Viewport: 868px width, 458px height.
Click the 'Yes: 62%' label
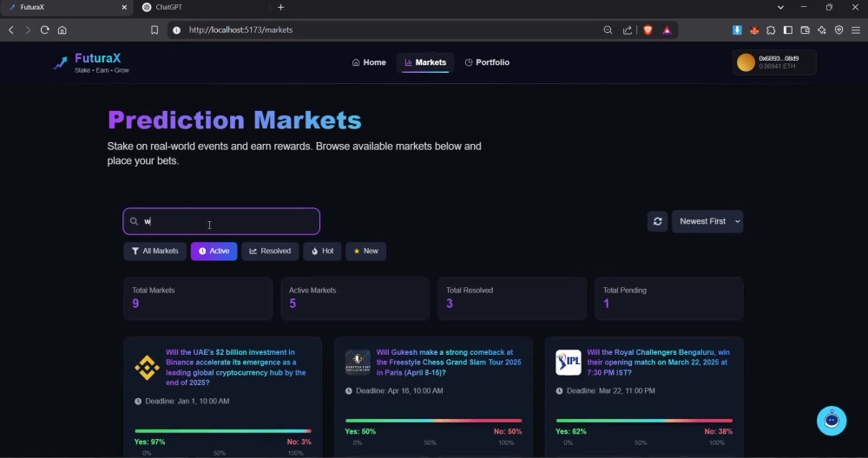[571, 431]
